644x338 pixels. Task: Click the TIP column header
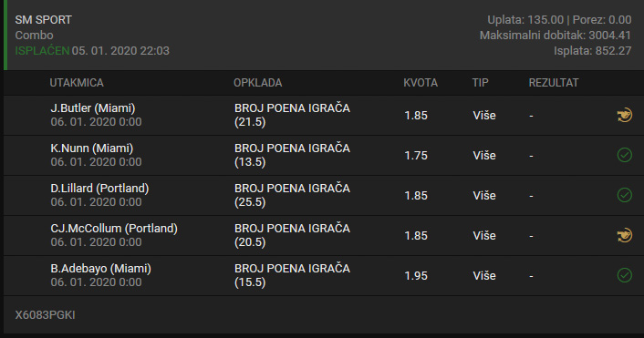point(480,83)
